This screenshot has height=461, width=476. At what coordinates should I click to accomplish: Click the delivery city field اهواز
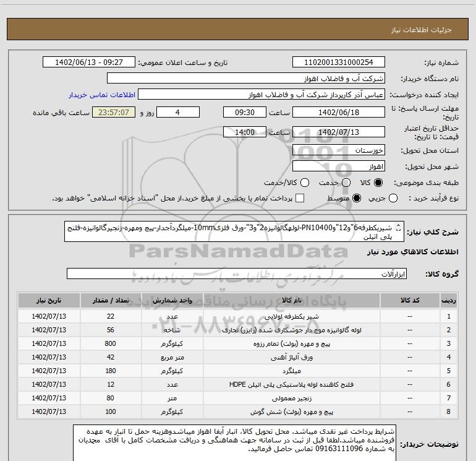click(x=339, y=166)
